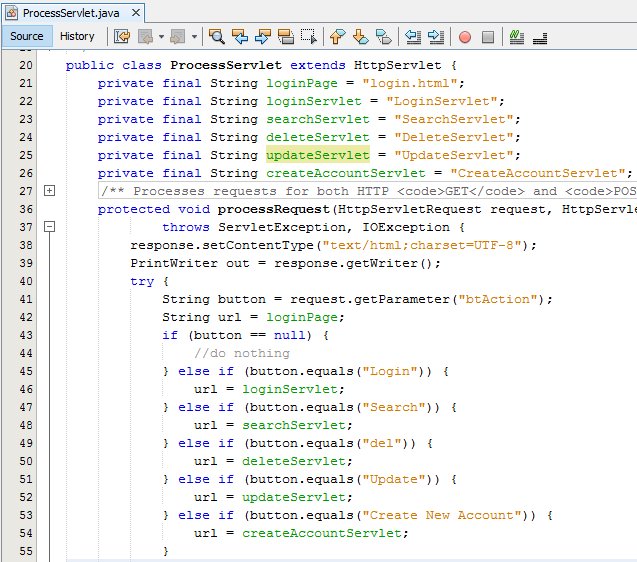Click the Back navigation arrow icon
The height and width of the screenshot is (562, 637).
(146, 37)
